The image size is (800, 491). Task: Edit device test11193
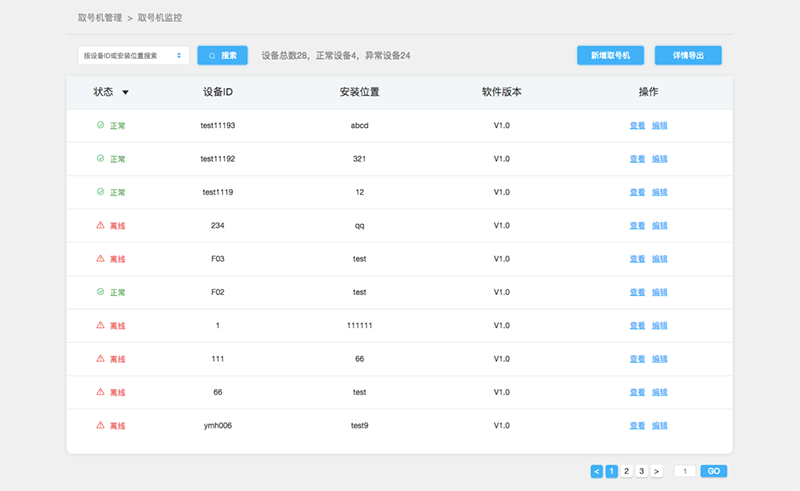[660, 126]
